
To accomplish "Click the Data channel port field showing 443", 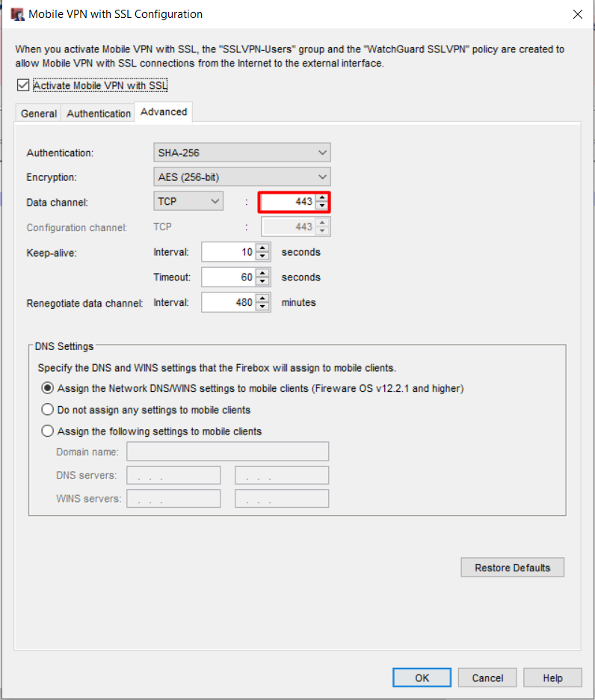I will [x=289, y=202].
